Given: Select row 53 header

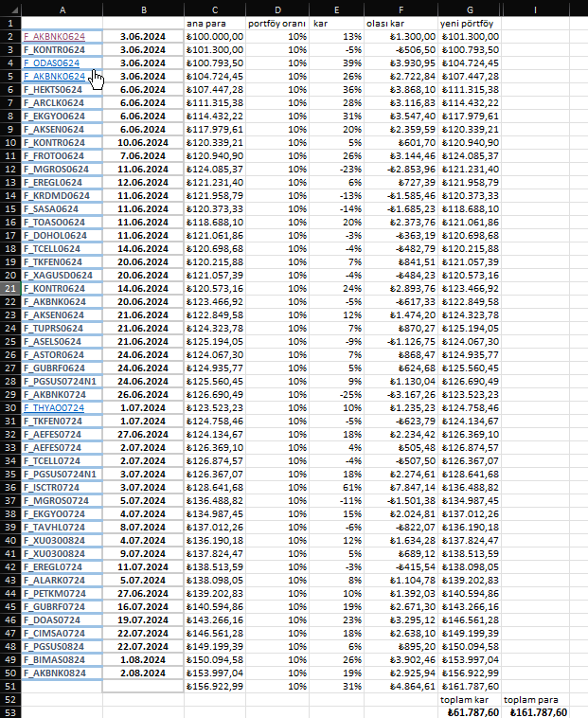Looking at the screenshot, I should (10, 712).
